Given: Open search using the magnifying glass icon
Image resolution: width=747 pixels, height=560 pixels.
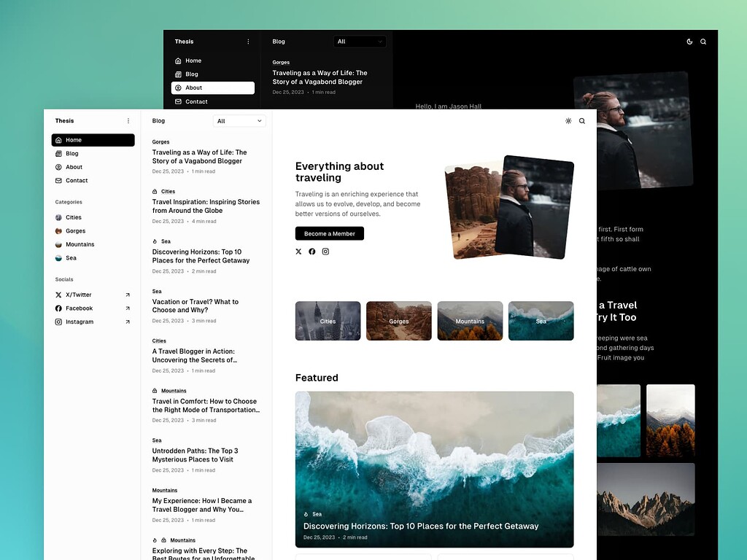Looking at the screenshot, I should pos(581,121).
